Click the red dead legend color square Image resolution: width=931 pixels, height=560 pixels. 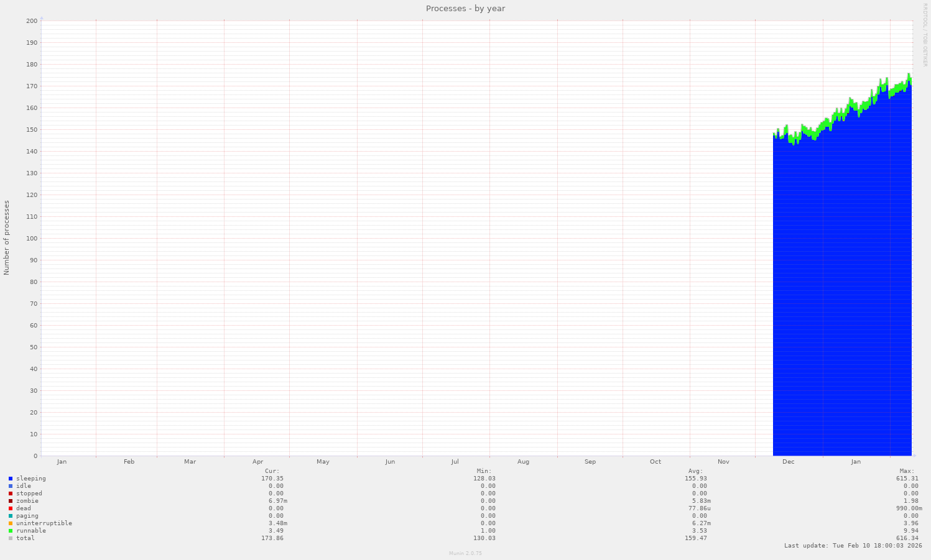11,508
